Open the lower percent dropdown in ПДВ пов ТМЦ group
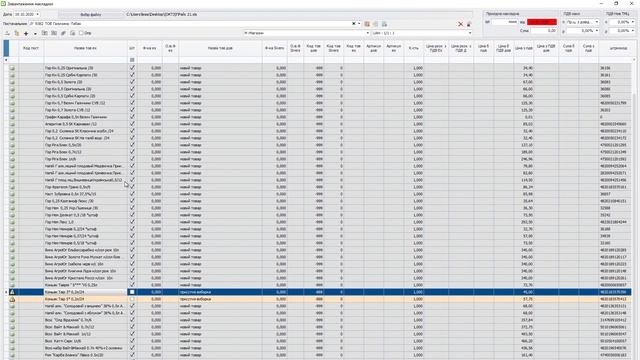Screen dimensions: 640x360 [633, 31]
